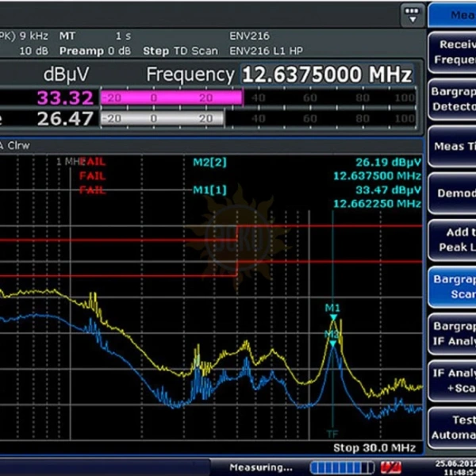The width and height of the screenshot is (476, 476).
Task: Open the Test Automation softkey
Action: click(x=454, y=428)
